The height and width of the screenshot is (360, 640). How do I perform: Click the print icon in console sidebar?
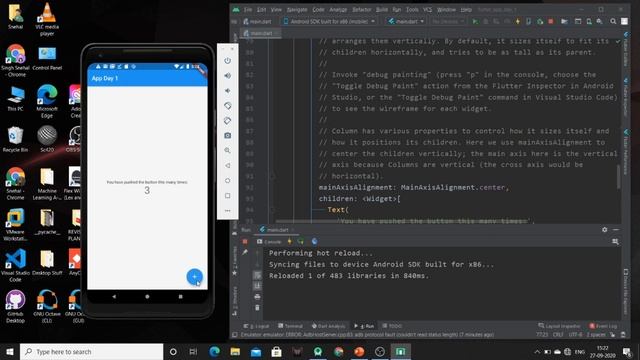[x=257, y=297]
